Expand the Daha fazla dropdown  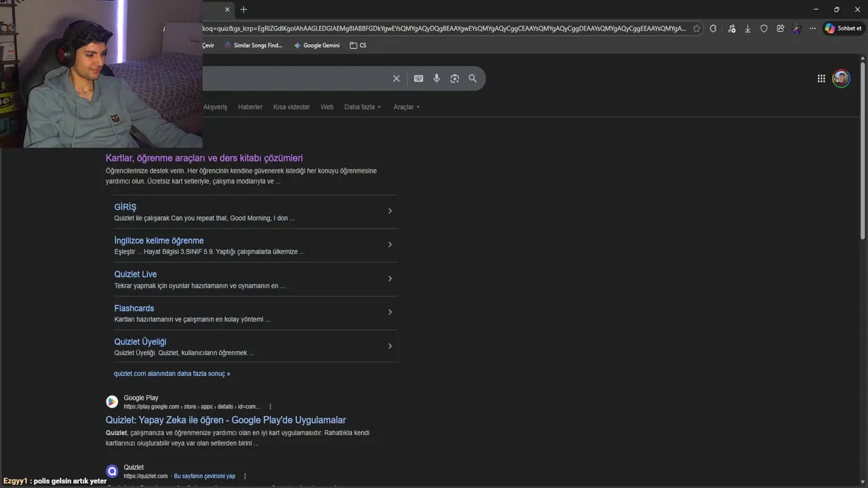[363, 107]
